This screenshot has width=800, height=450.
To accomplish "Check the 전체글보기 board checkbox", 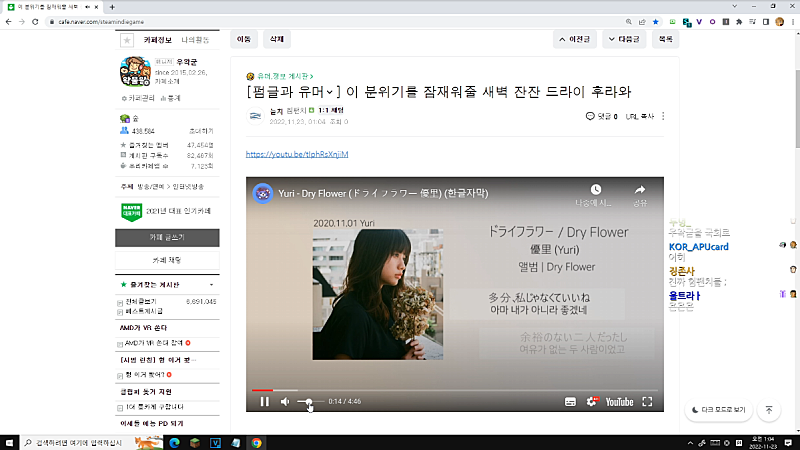I will click(x=121, y=301).
